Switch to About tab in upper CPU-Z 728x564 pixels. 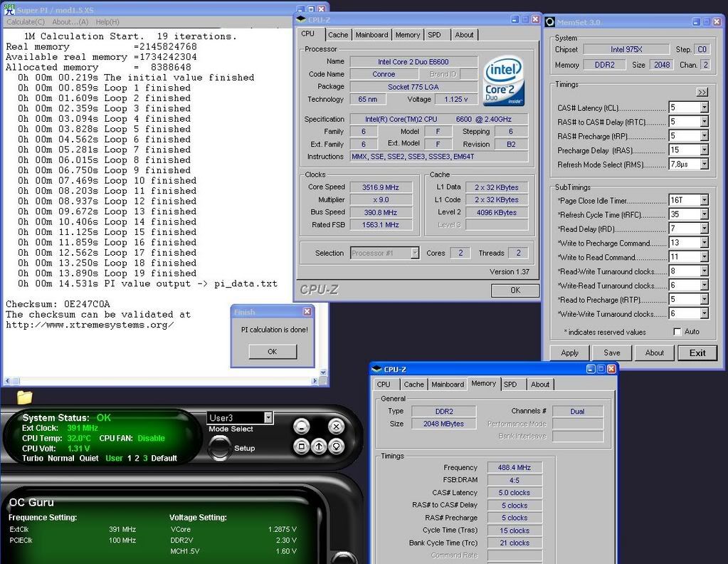(464, 35)
